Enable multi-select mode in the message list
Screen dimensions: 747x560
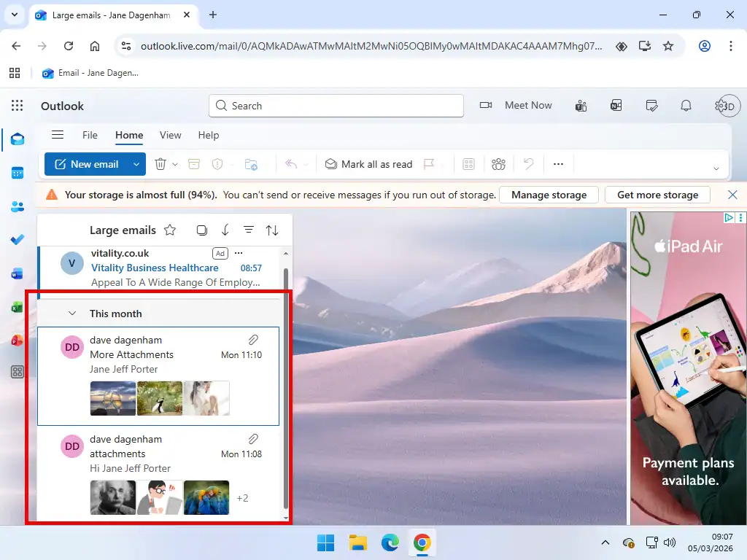coord(201,230)
